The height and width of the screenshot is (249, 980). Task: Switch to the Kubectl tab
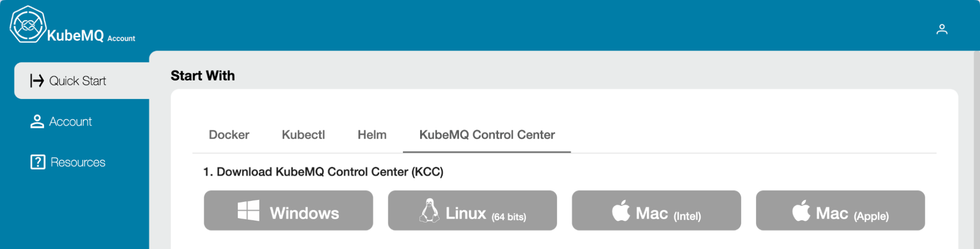[x=303, y=135]
